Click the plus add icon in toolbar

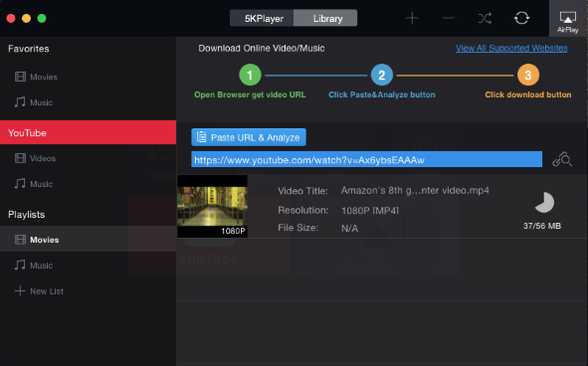coord(412,18)
